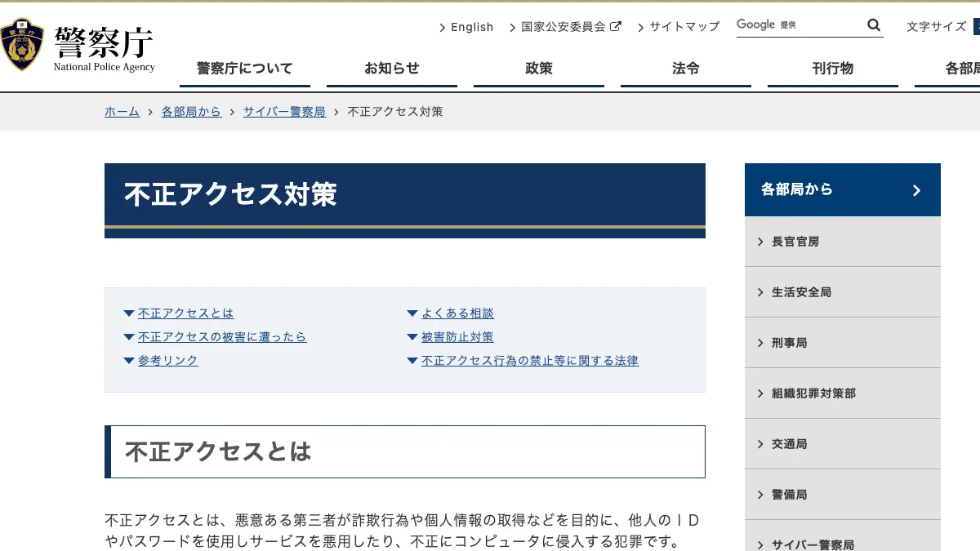The height and width of the screenshot is (551, 980).
Task: Click triangle icon beside よくある相談
Action: [x=412, y=313]
